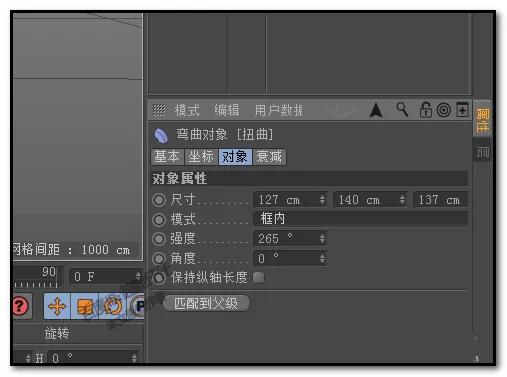
Task: Click the 对象属性 section header
Action: coord(309,179)
